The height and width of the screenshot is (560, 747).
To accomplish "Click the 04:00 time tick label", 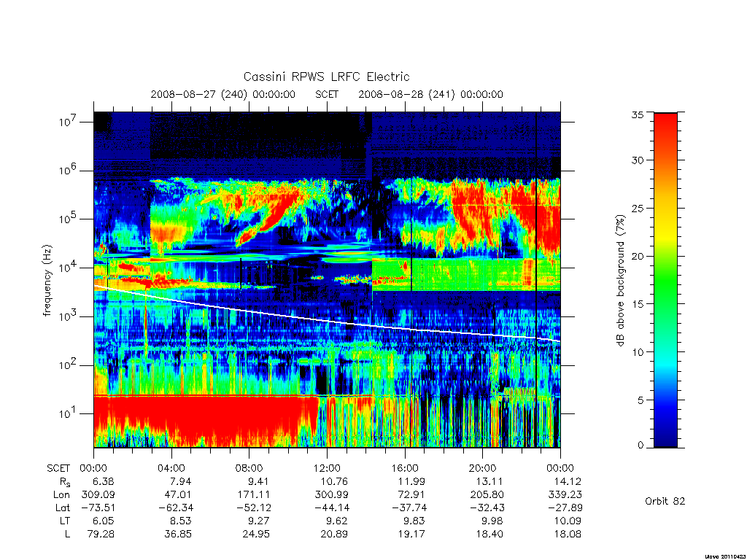I will [x=171, y=468].
